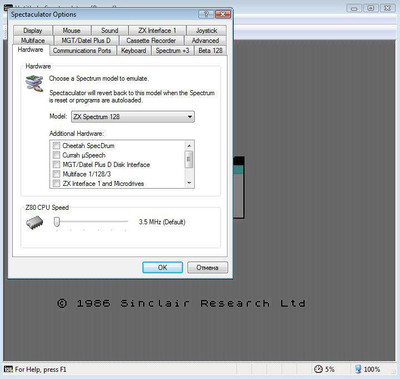
Task: Select the Beta 128 tab
Action: click(x=210, y=51)
